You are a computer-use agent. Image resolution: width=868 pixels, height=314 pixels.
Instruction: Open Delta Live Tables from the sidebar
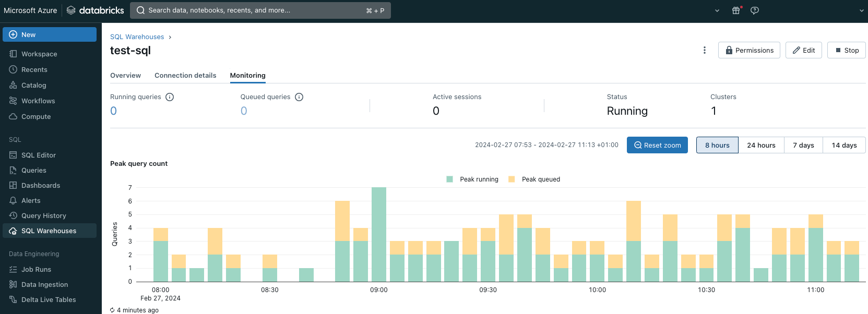click(x=50, y=299)
